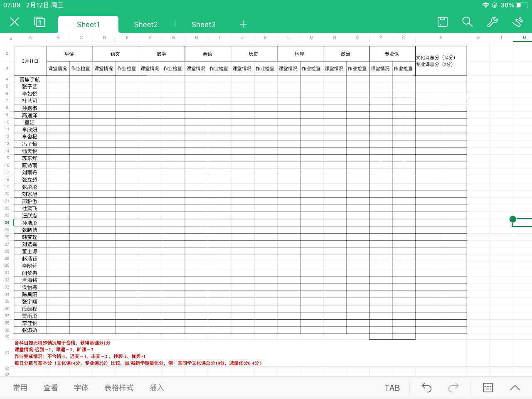Open the 查看 view menu
This screenshot has width=532, height=399.
tap(51, 388)
